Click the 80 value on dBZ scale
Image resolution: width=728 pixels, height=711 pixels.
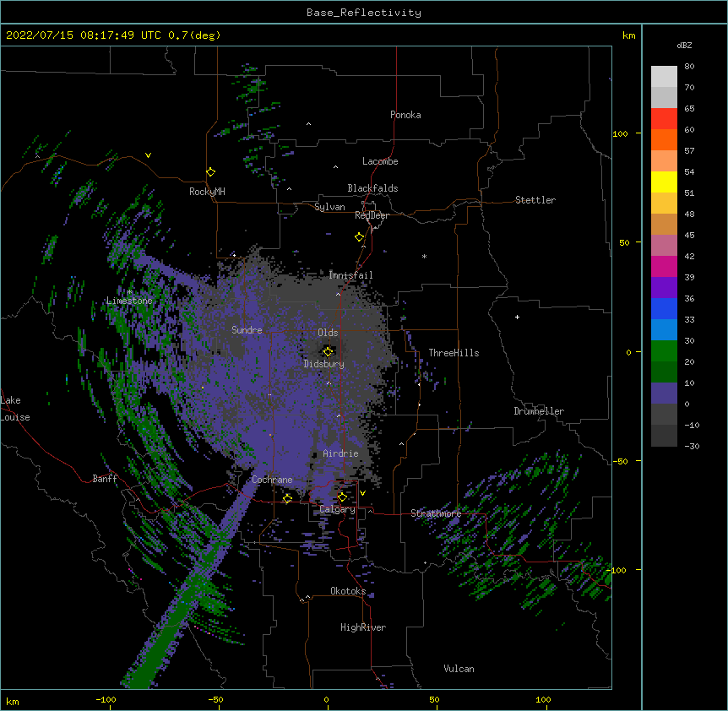(x=689, y=67)
